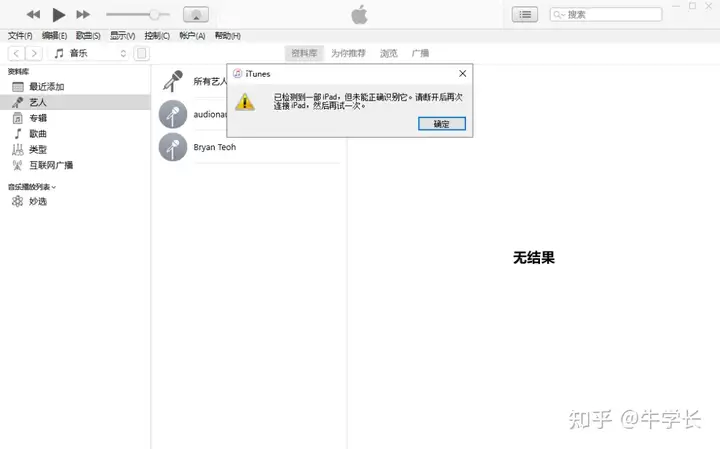Click the 资料库 sidebar header
Screen dimensions: 720x449
18,72
